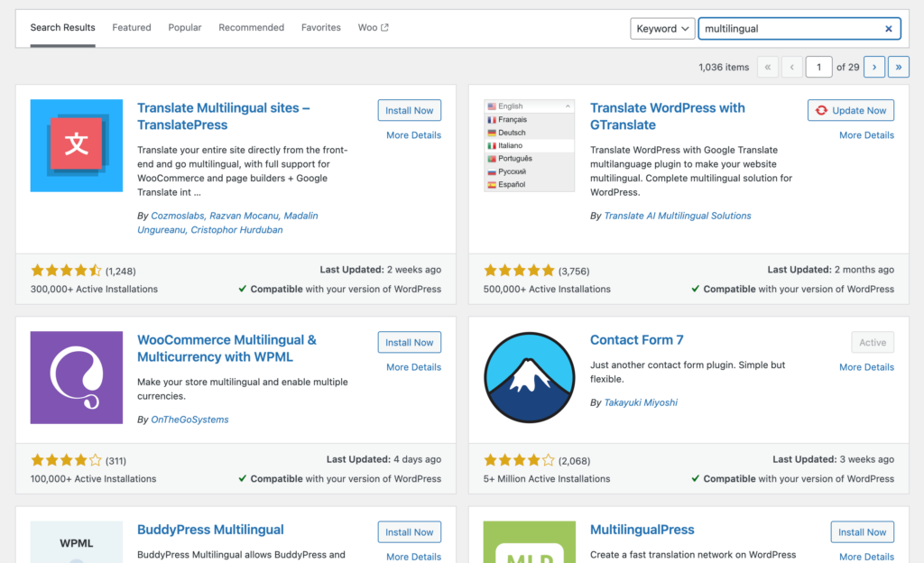Open the BuddyPress Multilingual WPML icon
The width and height of the screenshot is (924, 563).
pyautogui.click(x=77, y=542)
